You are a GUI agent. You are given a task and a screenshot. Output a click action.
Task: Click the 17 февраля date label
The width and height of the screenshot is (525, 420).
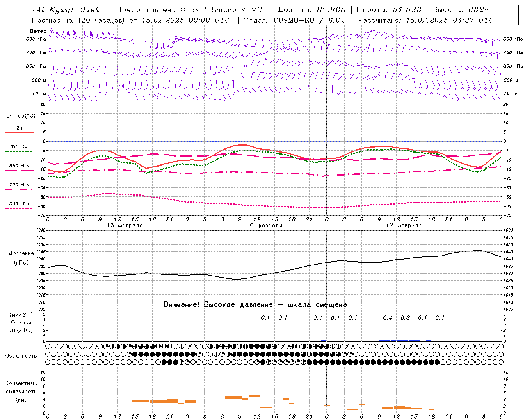coord(404,226)
